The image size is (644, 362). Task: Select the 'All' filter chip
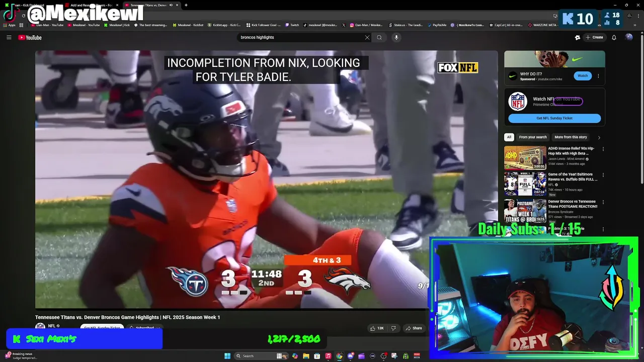[509, 137]
